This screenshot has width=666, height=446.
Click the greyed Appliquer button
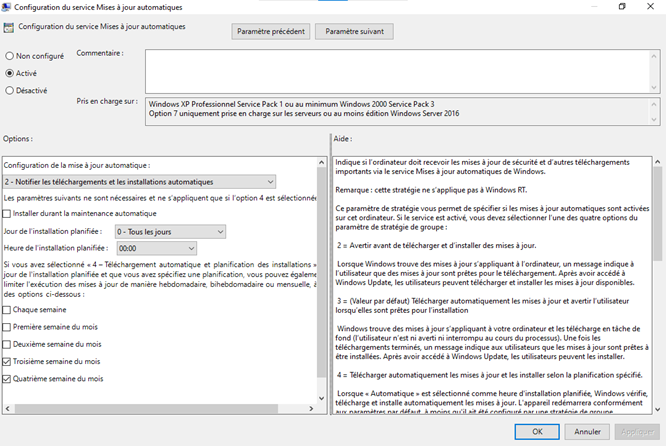tap(637, 432)
